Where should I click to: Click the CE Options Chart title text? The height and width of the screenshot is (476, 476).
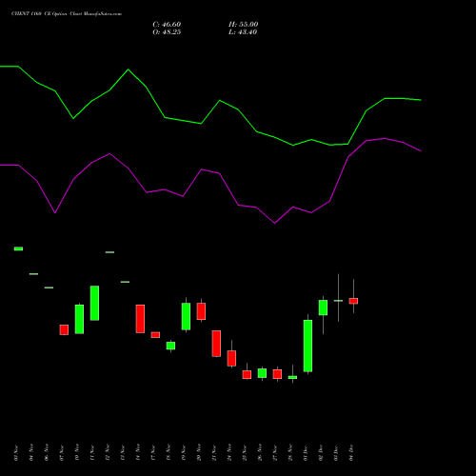67,14
